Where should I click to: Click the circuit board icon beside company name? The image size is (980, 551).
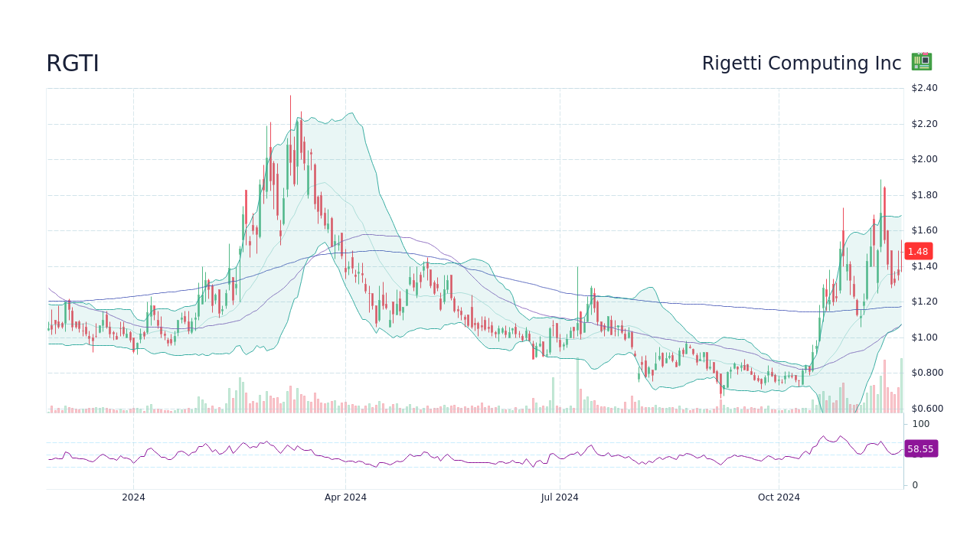(x=922, y=62)
